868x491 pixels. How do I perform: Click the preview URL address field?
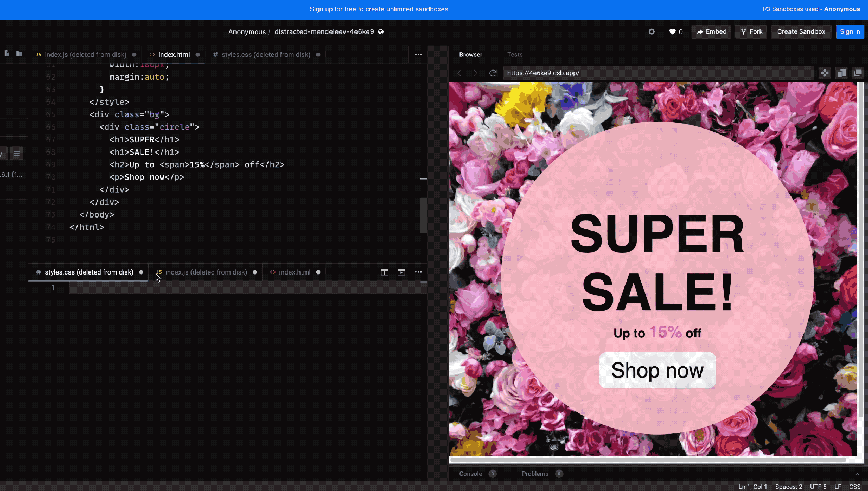(658, 73)
